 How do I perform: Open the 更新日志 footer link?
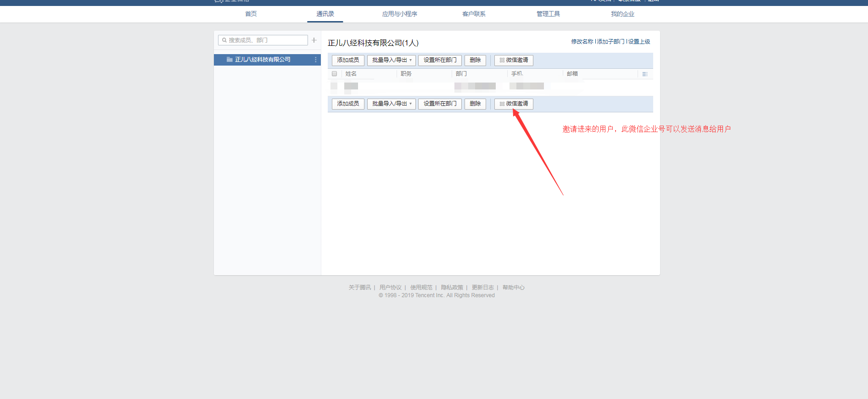click(483, 288)
